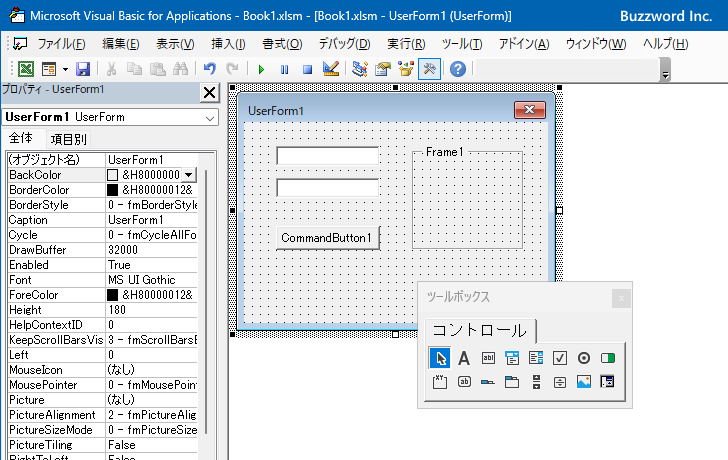728x460 pixels.
Task: Open the デバッグ(D) menu
Action: point(344,44)
